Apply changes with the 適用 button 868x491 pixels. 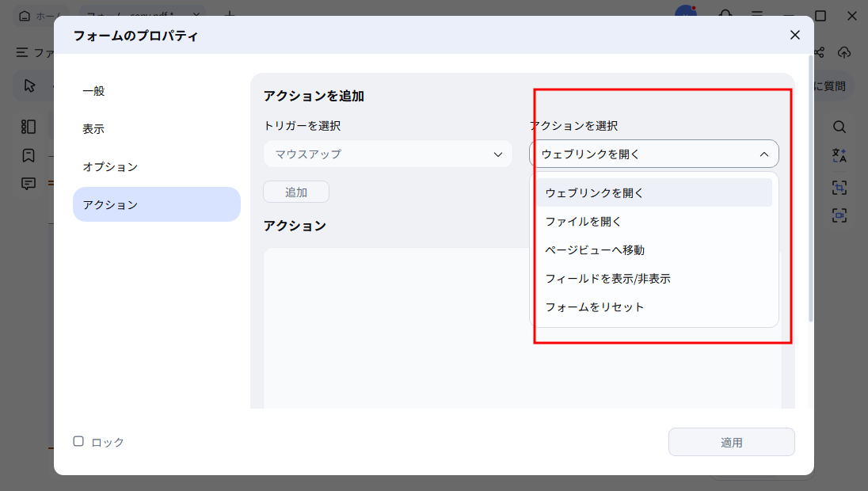pos(731,442)
